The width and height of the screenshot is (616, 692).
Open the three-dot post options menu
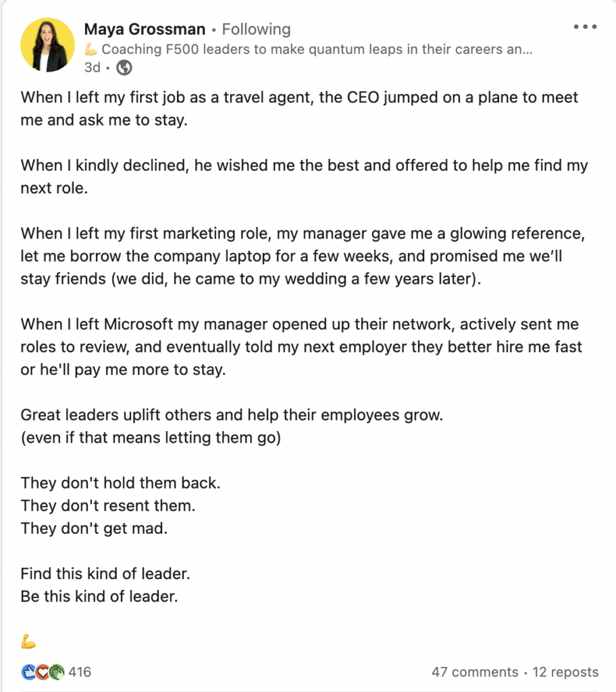click(x=585, y=27)
